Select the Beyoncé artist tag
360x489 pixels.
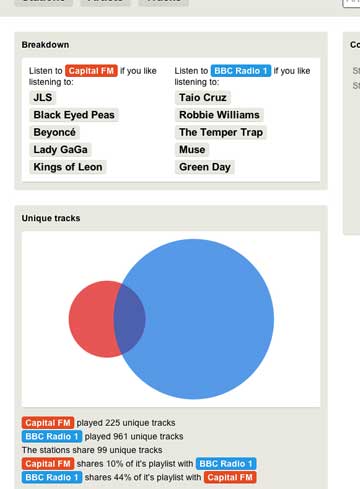tap(55, 132)
